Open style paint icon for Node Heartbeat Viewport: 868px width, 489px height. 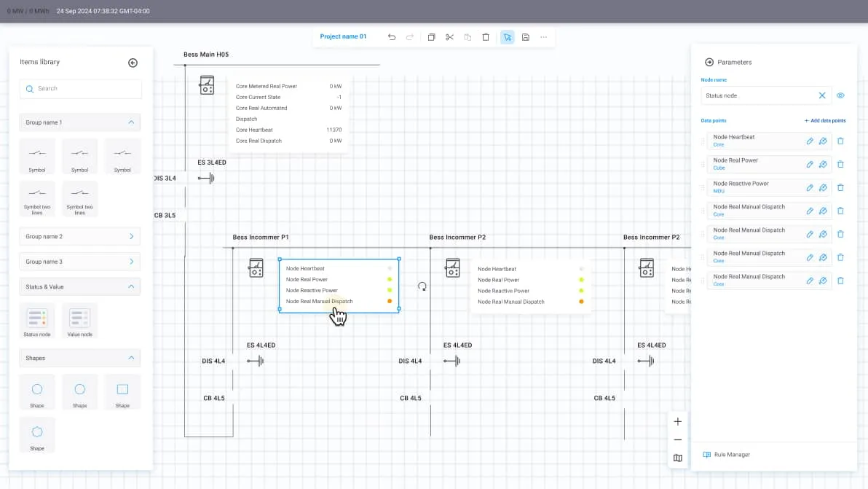click(823, 141)
